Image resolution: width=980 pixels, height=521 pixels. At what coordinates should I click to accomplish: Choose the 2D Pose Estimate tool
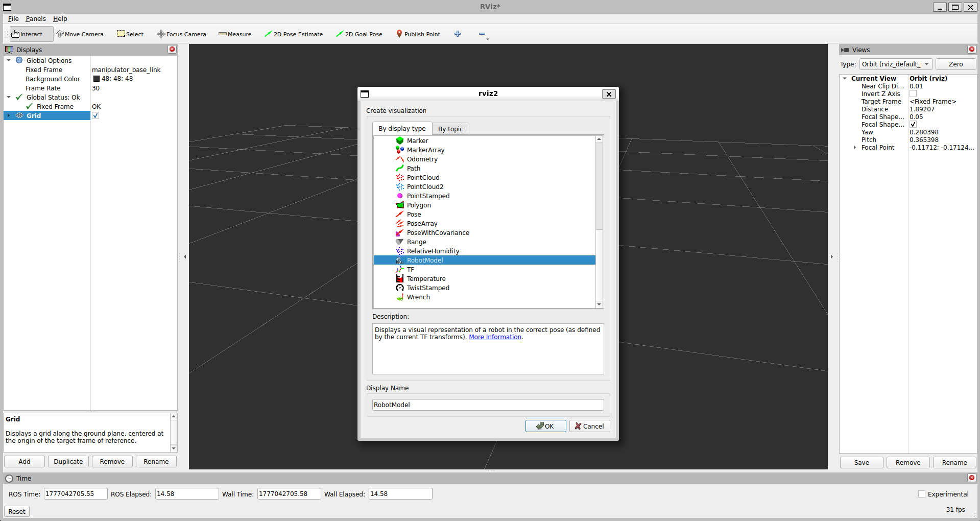294,34
